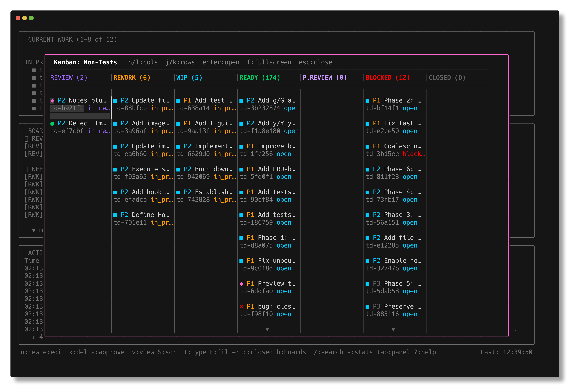Click the diamond icon on P1 Preview task
574x392 pixels.
tap(242, 283)
